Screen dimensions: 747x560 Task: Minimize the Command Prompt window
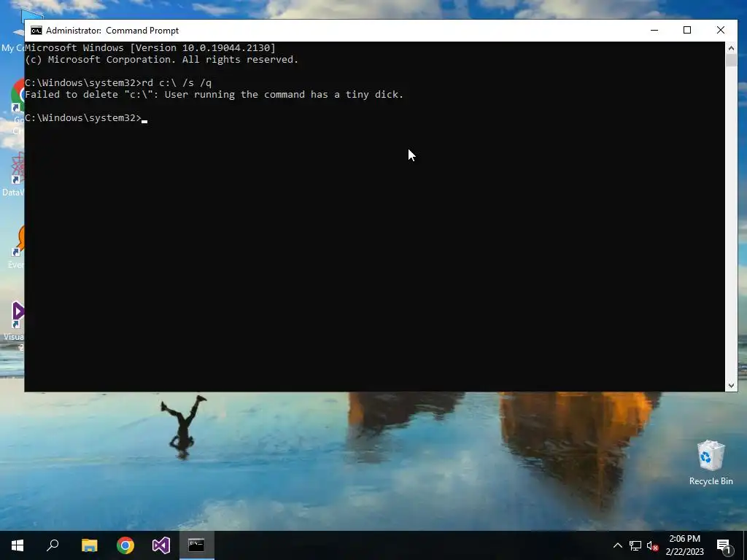coord(654,30)
